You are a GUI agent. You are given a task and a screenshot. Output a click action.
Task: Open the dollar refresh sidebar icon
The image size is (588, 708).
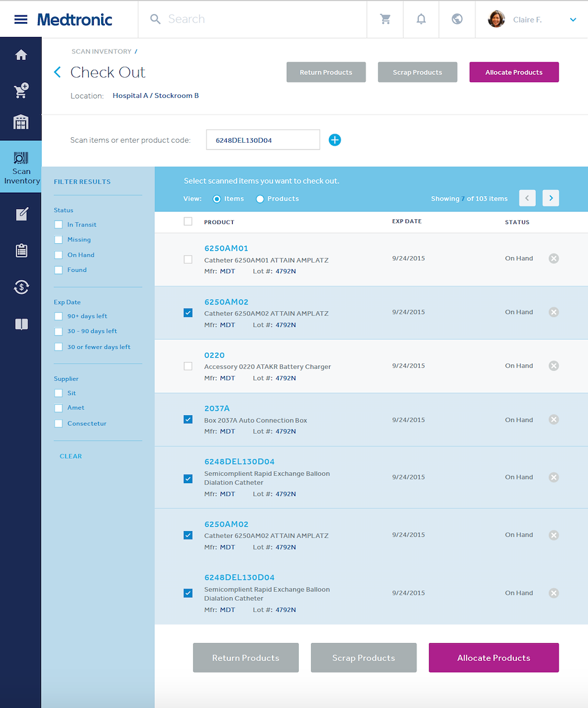[21, 287]
